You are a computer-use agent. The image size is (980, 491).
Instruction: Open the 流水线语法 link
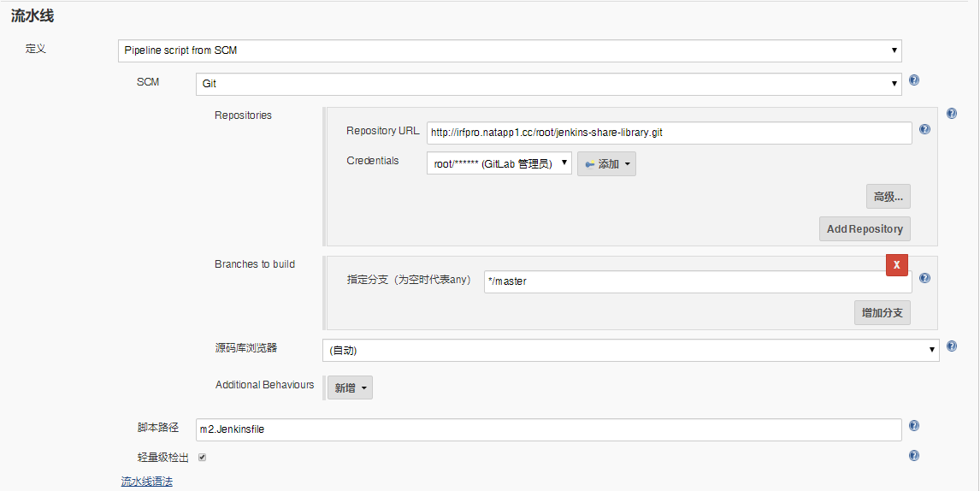(146, 482)
